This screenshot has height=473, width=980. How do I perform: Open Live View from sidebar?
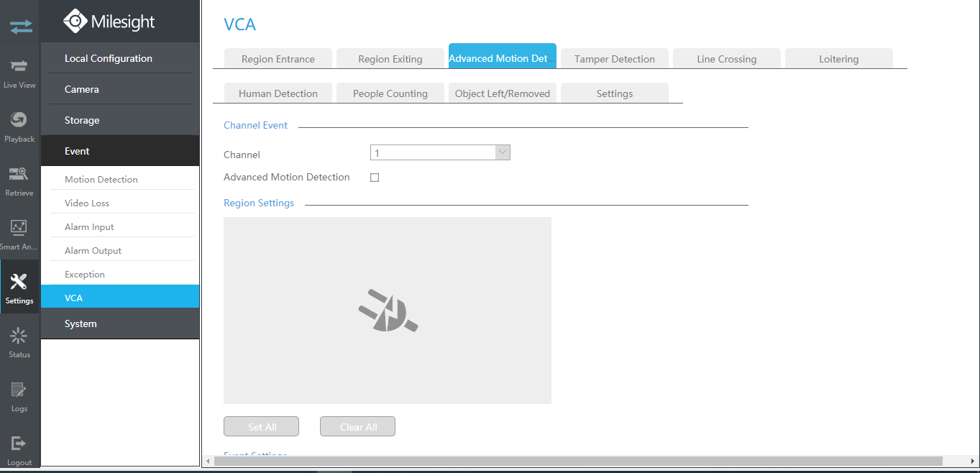pyautogui.click(x=19, y=73)
